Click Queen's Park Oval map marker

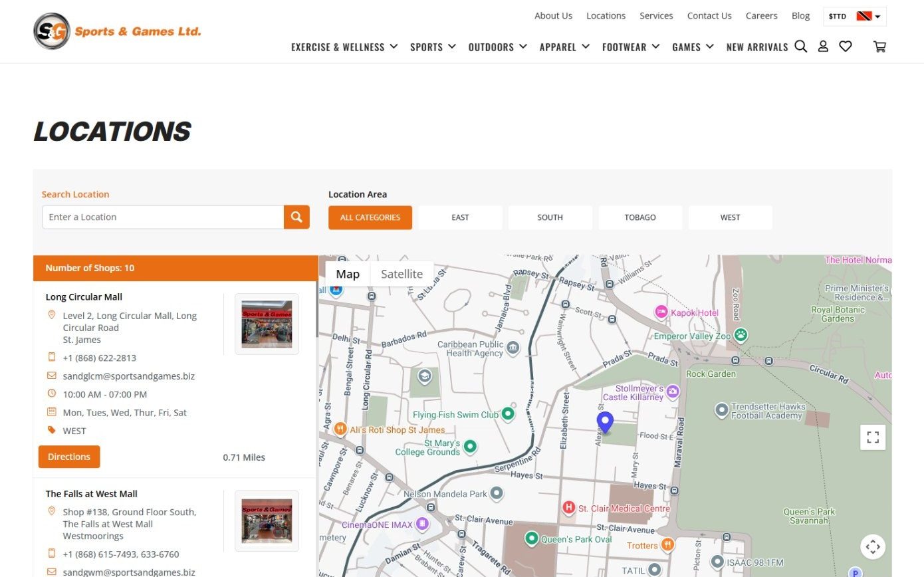pyautogui.click(x=531, y=538)
